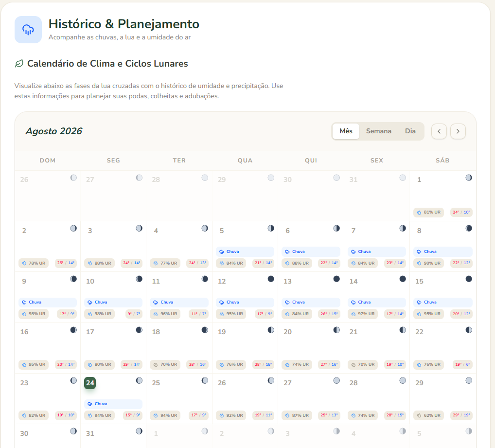Click the leaf icon beside Calendário de Clima
The width and height of the screenshot is (495, 448).
pos(19,63)
